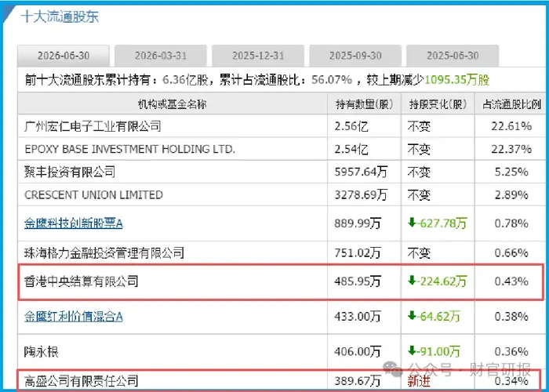Click the 占流通股比例 column header

[511, 104]
